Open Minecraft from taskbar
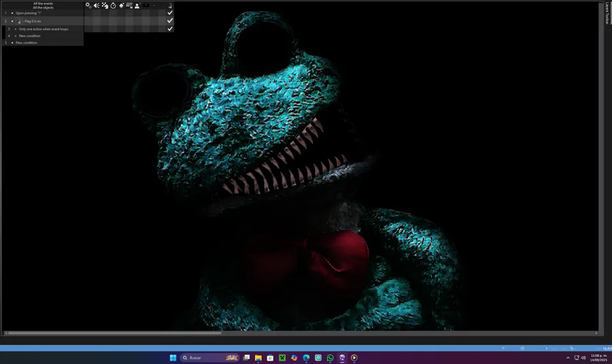Image resolution: width=612 pixels, height=364 pixels. [282, 358]
